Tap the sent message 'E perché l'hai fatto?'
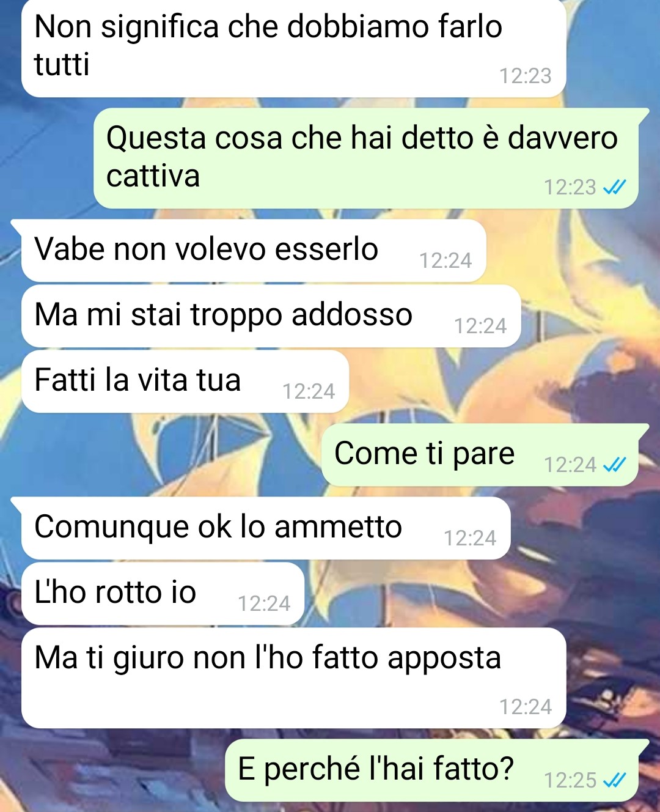 coord(431,770)
